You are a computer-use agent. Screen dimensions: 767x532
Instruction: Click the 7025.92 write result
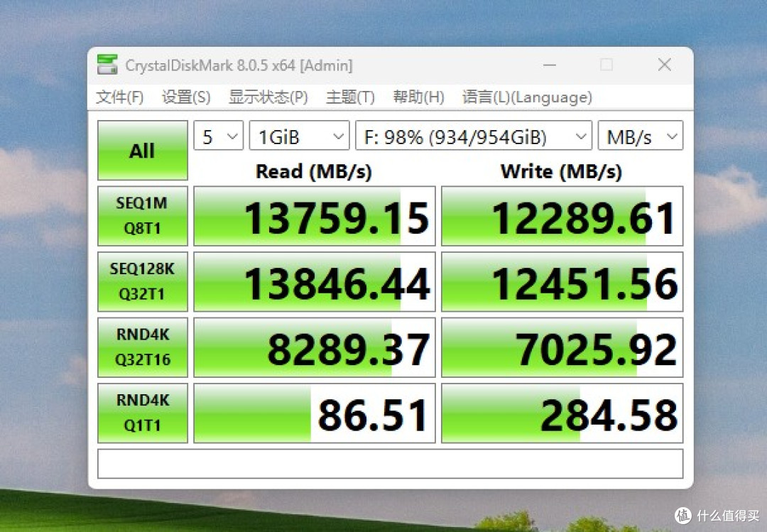tap(562, 347)
